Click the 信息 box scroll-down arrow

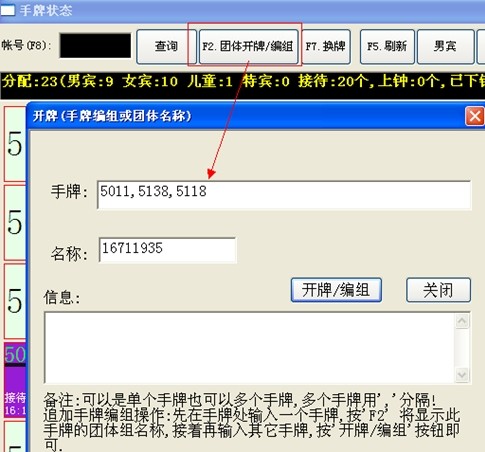point(462,375)
